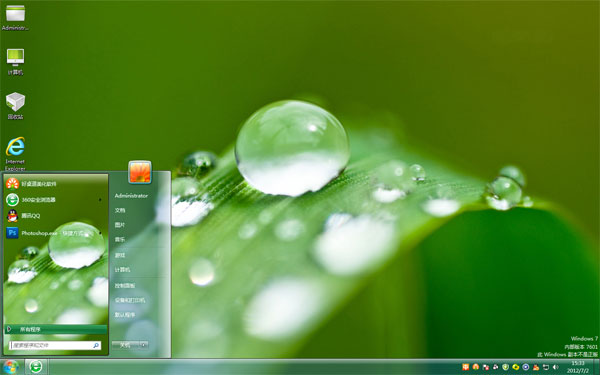Open 计算机 (Computer) in Start menu

[x=122, y=270]
